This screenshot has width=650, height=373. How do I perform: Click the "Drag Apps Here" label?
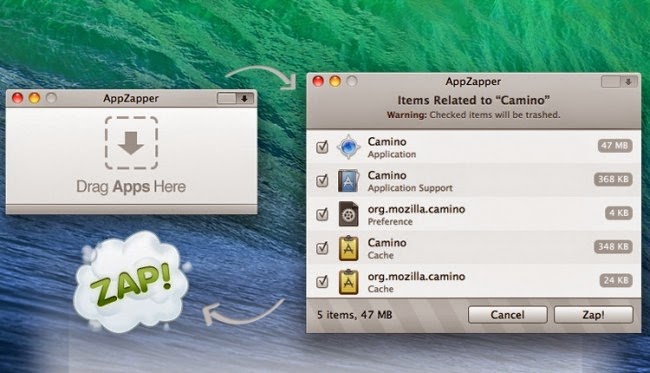[x=131, y=187]
